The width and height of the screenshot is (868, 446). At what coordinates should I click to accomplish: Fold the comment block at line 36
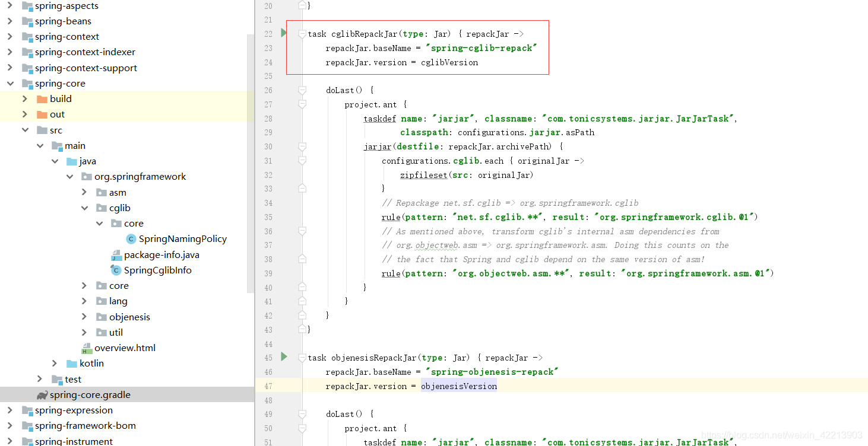[x=302, y=231]
